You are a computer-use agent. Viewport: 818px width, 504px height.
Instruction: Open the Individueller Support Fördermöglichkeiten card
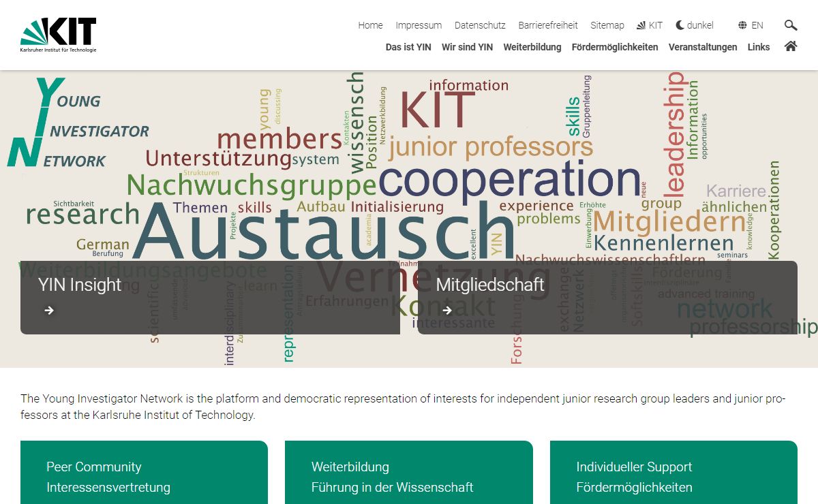pos(673,473)
